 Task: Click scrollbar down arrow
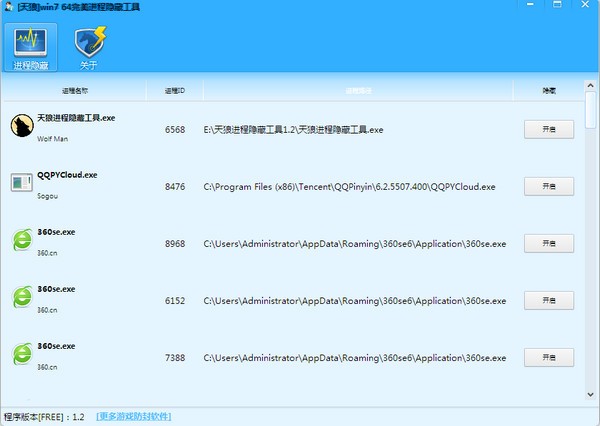coord(590,395)
